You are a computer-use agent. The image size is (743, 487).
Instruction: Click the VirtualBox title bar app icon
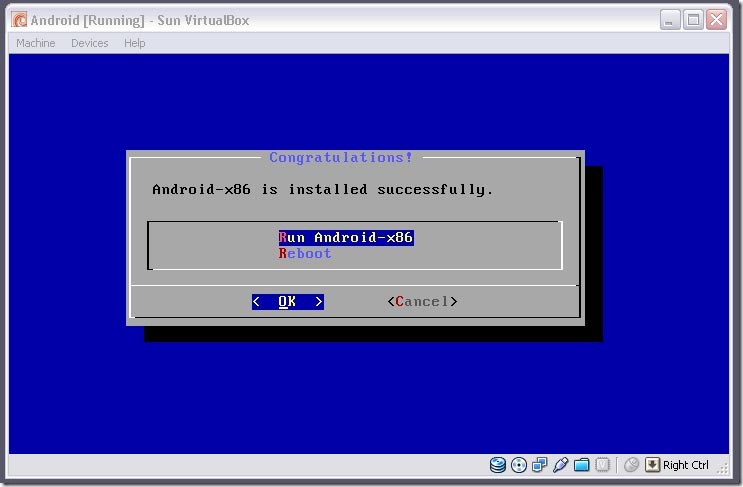coord(19,20)
